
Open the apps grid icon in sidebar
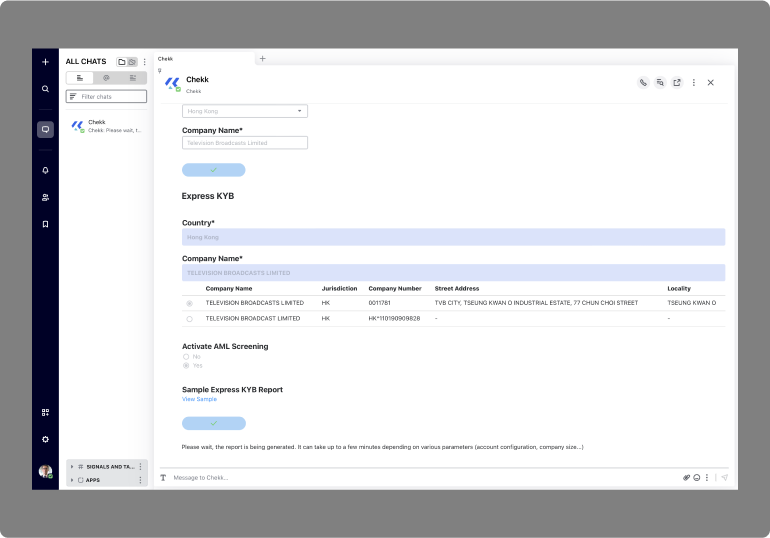pos(45,412)
